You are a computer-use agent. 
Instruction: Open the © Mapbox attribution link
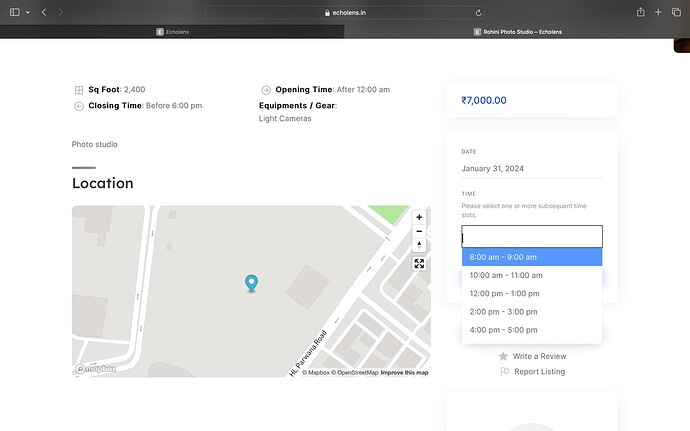click(x=316, y=372)
